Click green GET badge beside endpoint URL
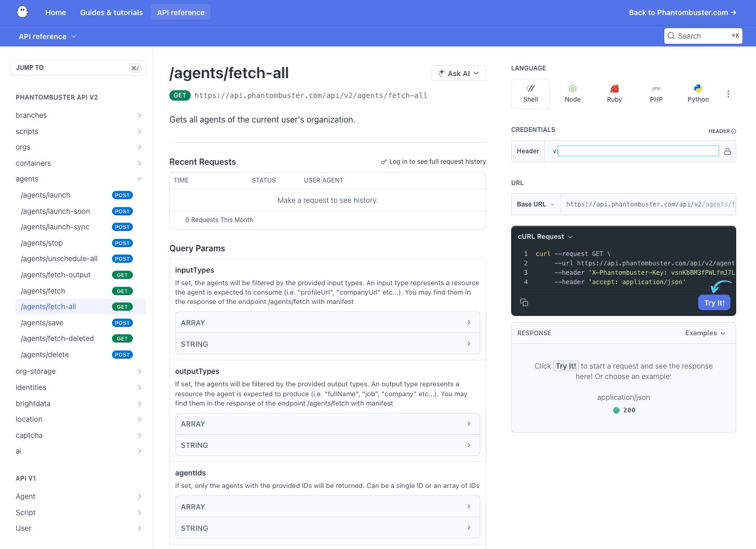This screenshot has height=549, width=756. [180, 95]
